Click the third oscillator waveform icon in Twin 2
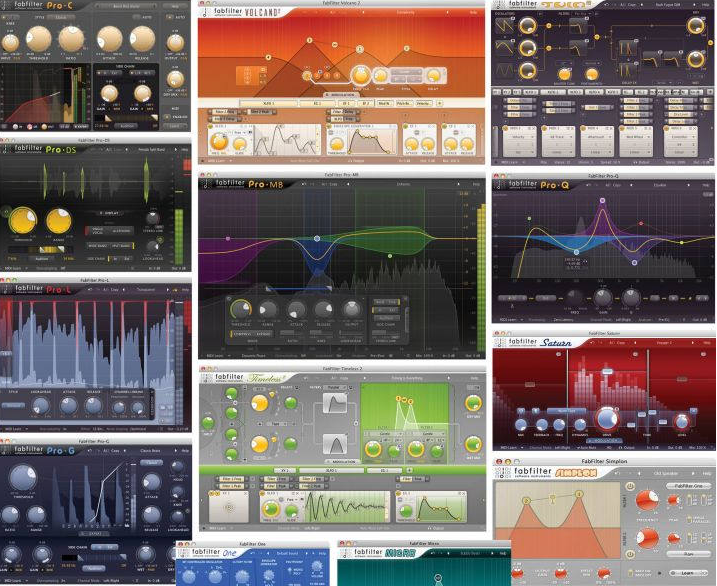The height and width of the screenshot is (586, 717). (x=504, y=70)
